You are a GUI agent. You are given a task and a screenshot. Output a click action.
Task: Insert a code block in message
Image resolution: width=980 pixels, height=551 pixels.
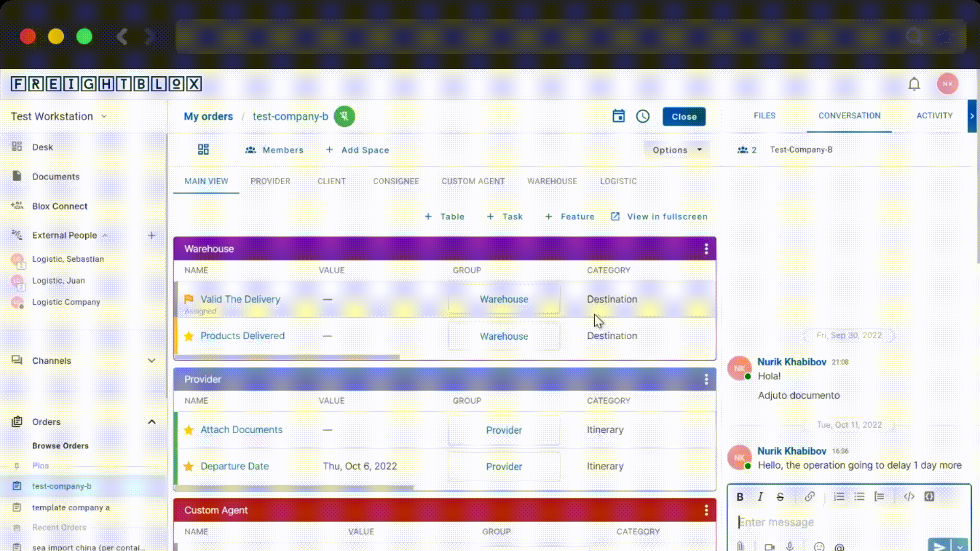point(929,496)
